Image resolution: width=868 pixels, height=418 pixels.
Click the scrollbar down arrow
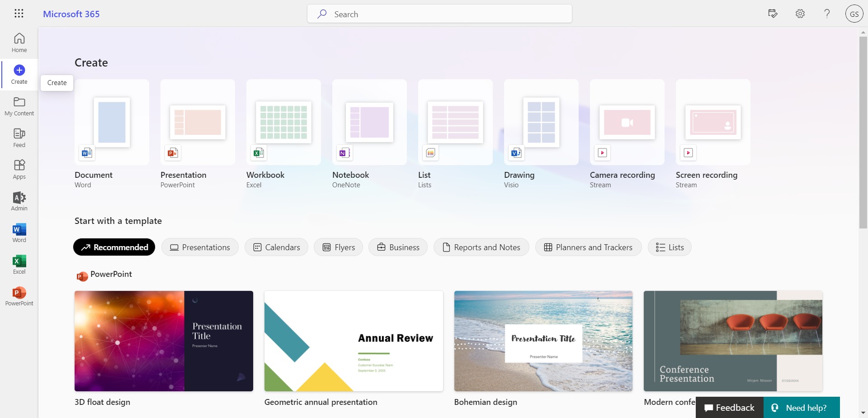(863, 413)
